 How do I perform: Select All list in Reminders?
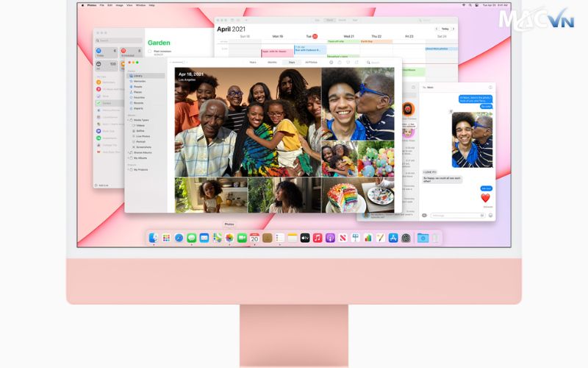tap(107, 66)
